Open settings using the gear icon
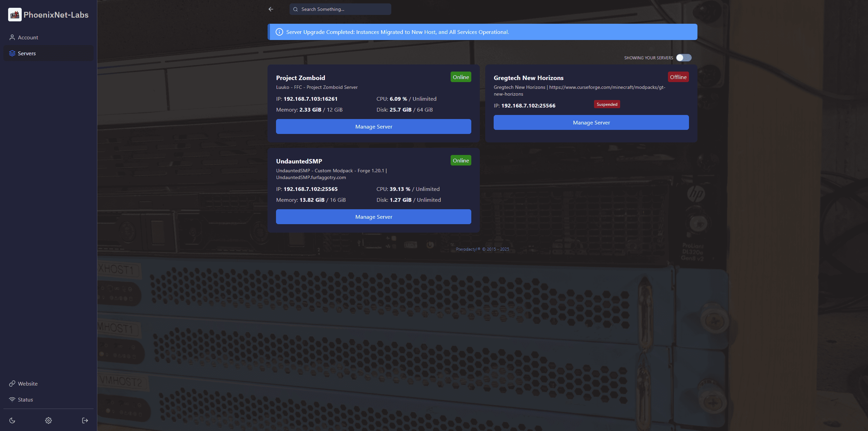This screenshot has height=431, width=868. tap(48, 420)
